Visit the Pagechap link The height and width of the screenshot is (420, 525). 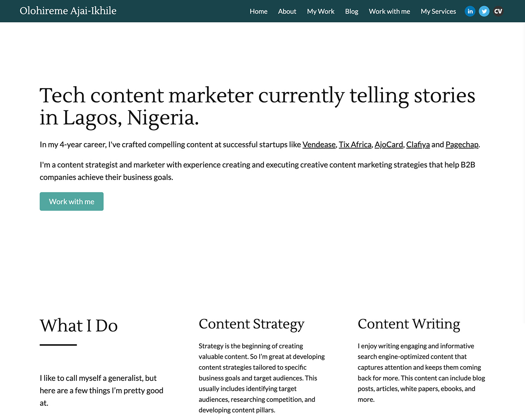tap(462, 145)
